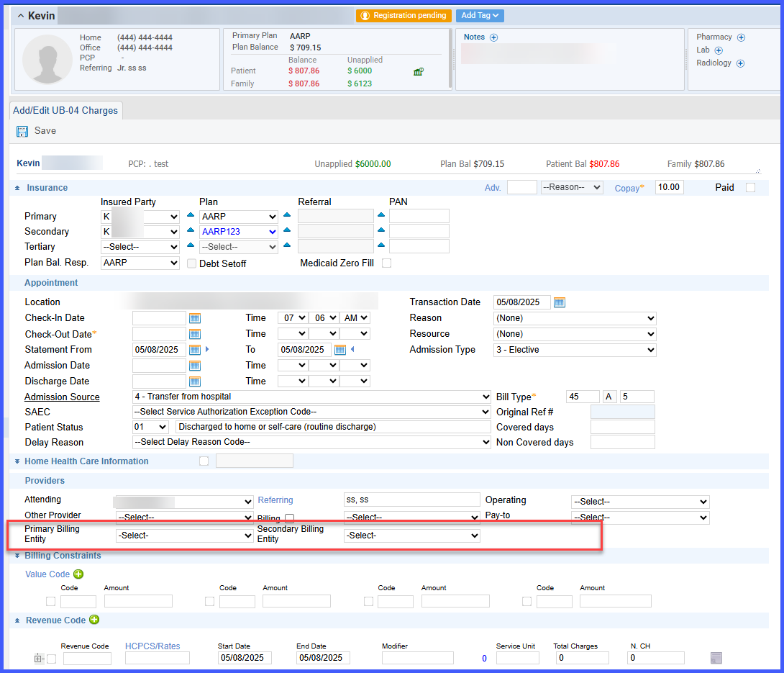The image size is (784, 673).
Task: Click the bank icon beside patient unapplied
Action: [x=419, y=71]
